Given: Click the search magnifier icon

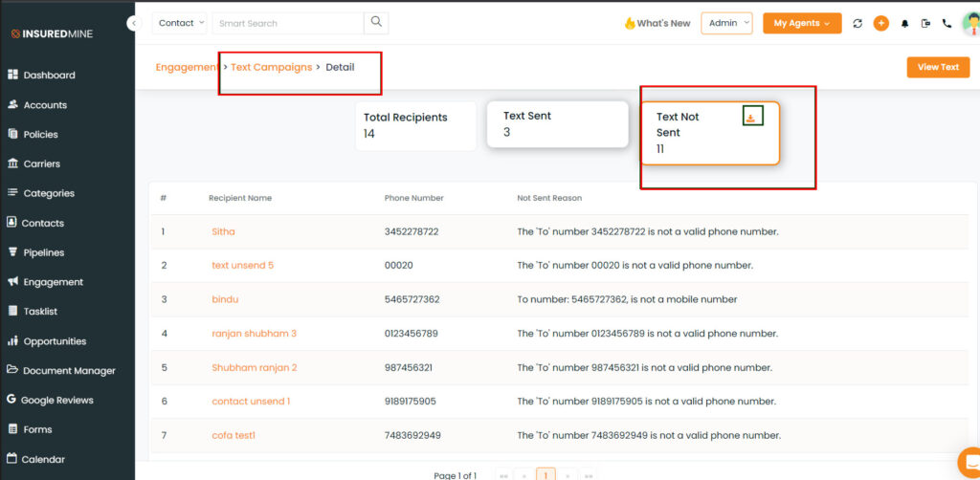Looking at the screenshot, I should pyautogui.click(x=376, y=23).
